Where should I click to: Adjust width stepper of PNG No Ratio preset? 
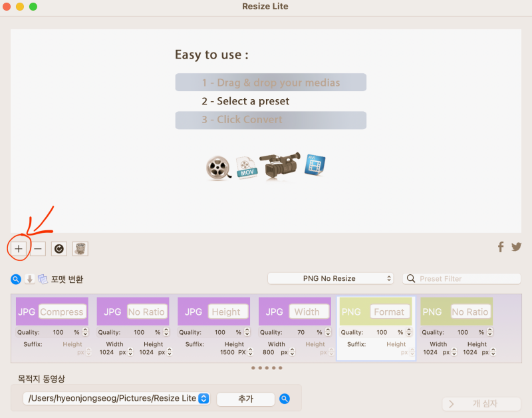click(454, 352)
